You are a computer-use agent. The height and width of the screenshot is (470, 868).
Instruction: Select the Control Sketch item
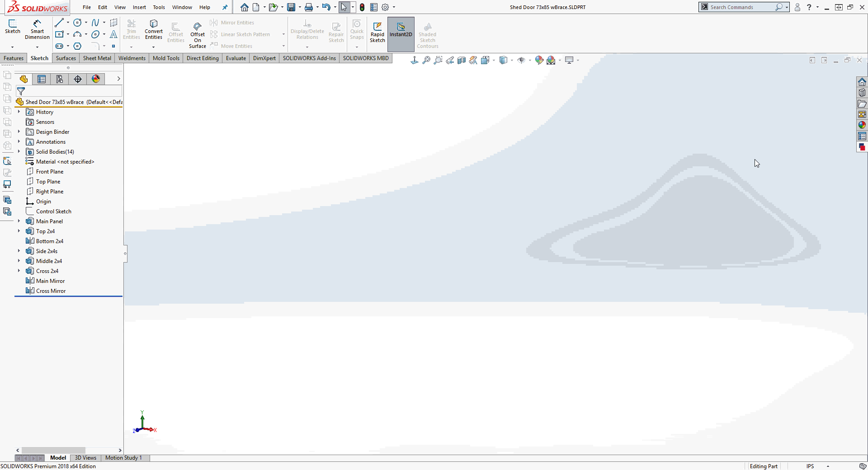53,211
